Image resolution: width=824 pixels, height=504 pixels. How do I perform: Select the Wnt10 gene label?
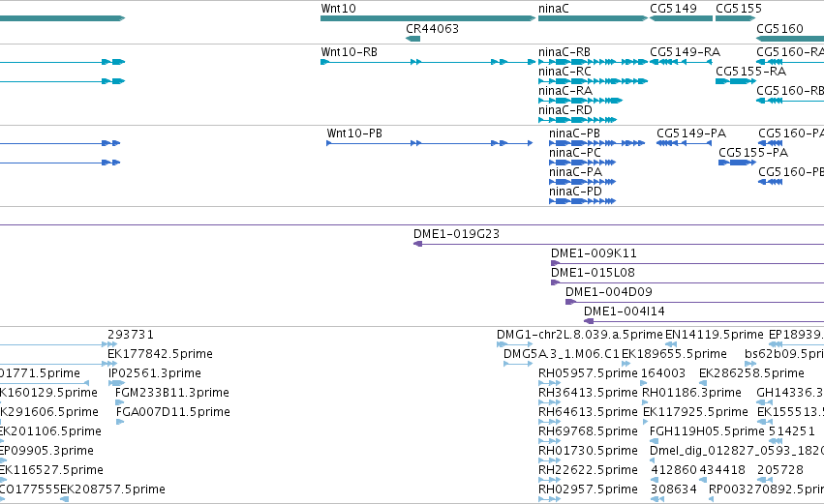pos(339,9)
